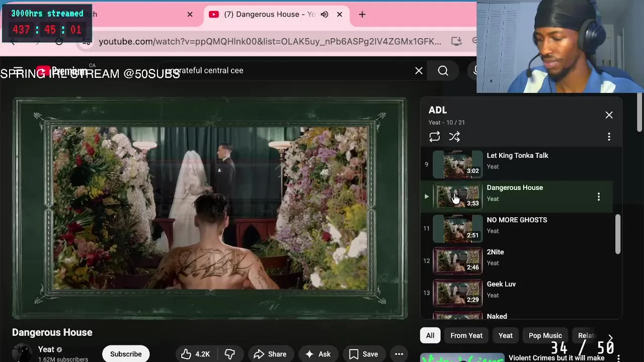Viewport: 644px width, 362px height.
Task: Play 2Nite from playlist
Action: click(x=517, y=260)
